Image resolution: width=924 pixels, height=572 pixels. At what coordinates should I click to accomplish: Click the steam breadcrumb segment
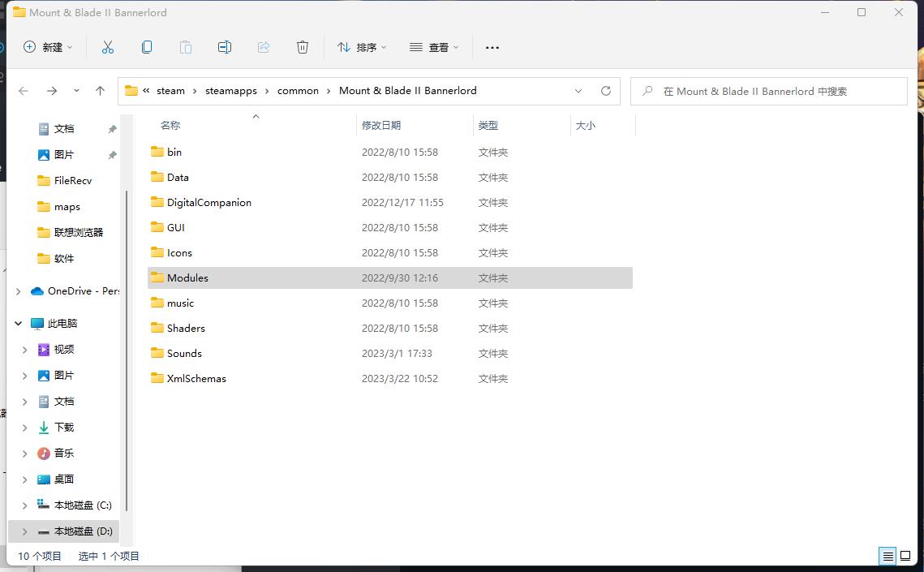[171, 91]
